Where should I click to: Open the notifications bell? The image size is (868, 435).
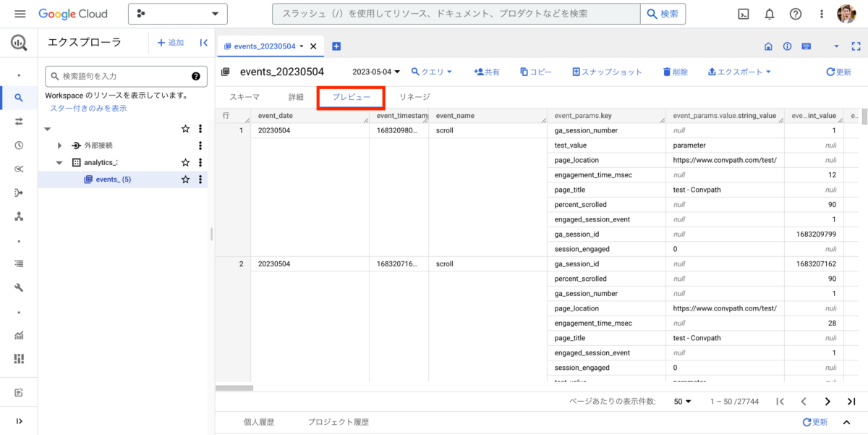tap(769, 14)
